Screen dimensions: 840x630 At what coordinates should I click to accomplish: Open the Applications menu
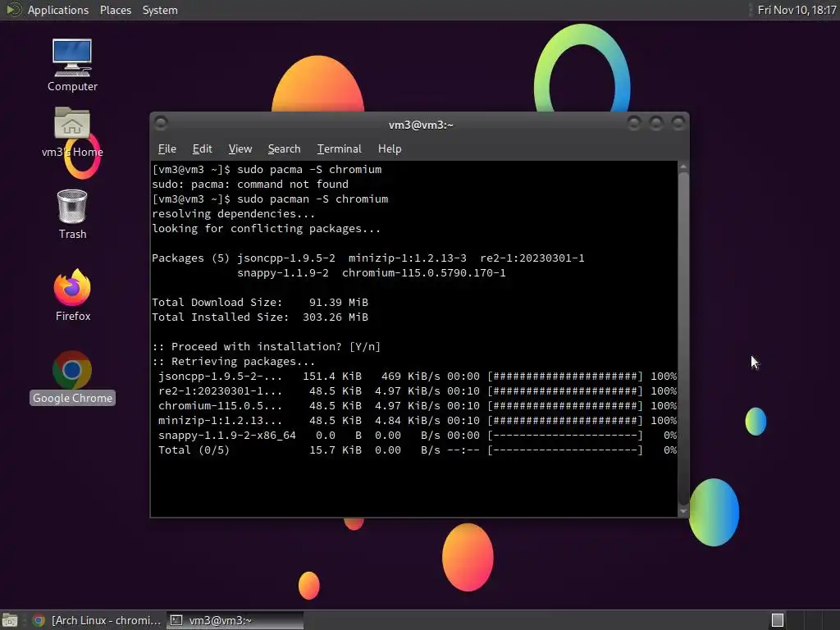coord(58,10)
